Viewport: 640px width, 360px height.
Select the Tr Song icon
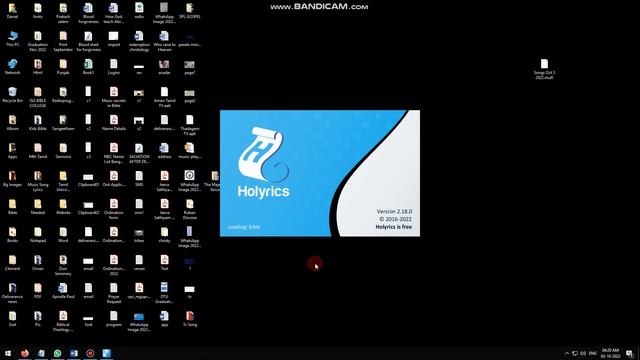coord(190,320)
